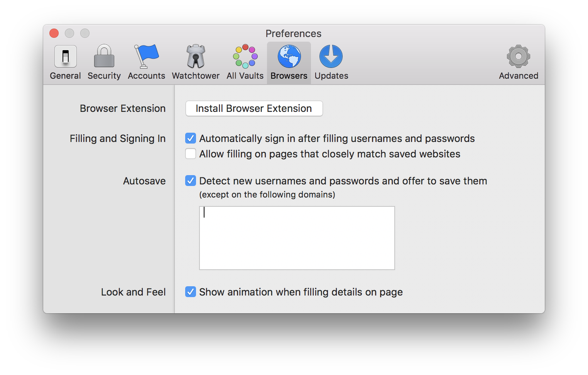Click the 'Updates' text label in toolbar
The image size is (588, 375).
pyautogui.click(x=331, y=76)
